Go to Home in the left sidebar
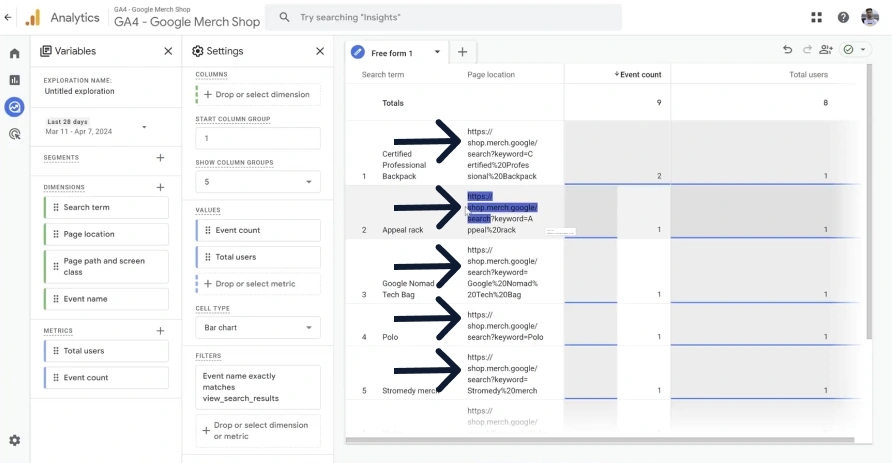The width and height of the screenshot is (892, 463). point(15,53)
